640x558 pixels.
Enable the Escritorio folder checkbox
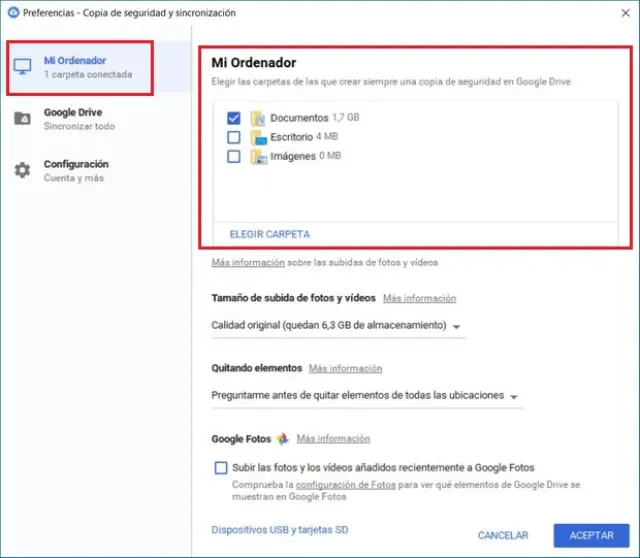(233, 137)
